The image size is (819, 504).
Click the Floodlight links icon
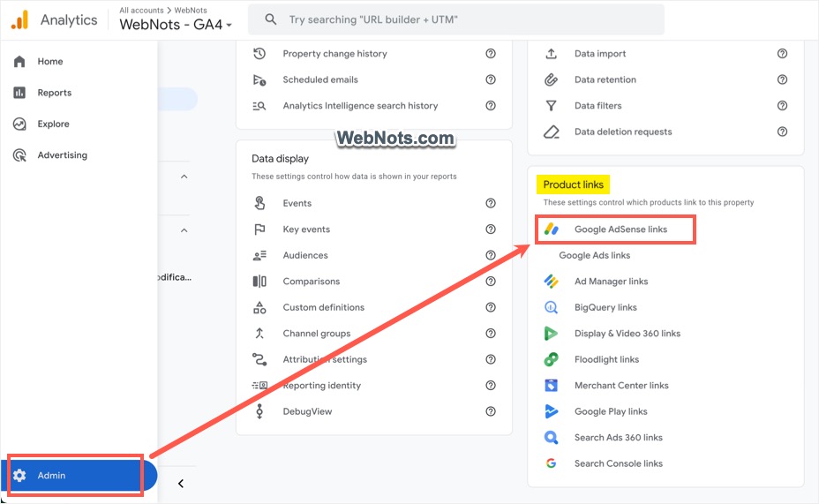[551, 359]
